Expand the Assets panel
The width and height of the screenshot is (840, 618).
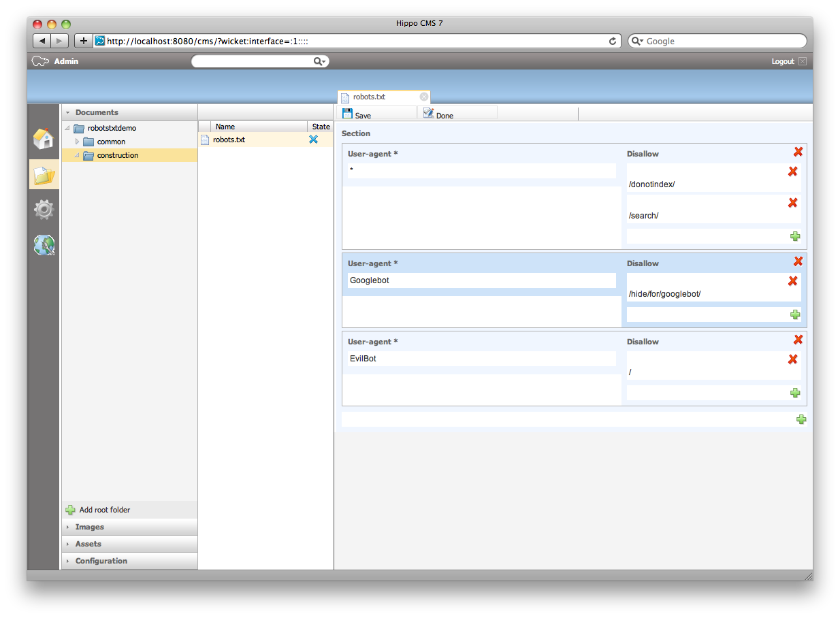tap(88, 544)
